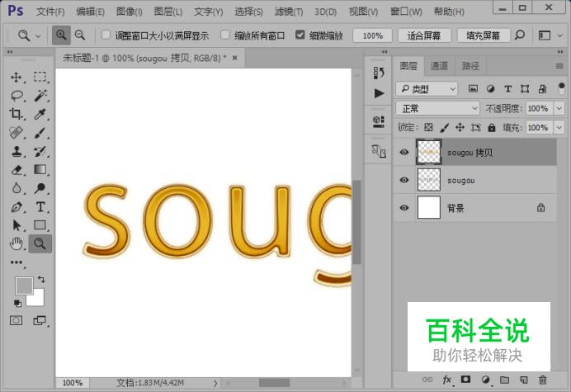Screen dimensions: 571x392
Task: Swap foreground and background colors
Action: (x=41, y=280)
